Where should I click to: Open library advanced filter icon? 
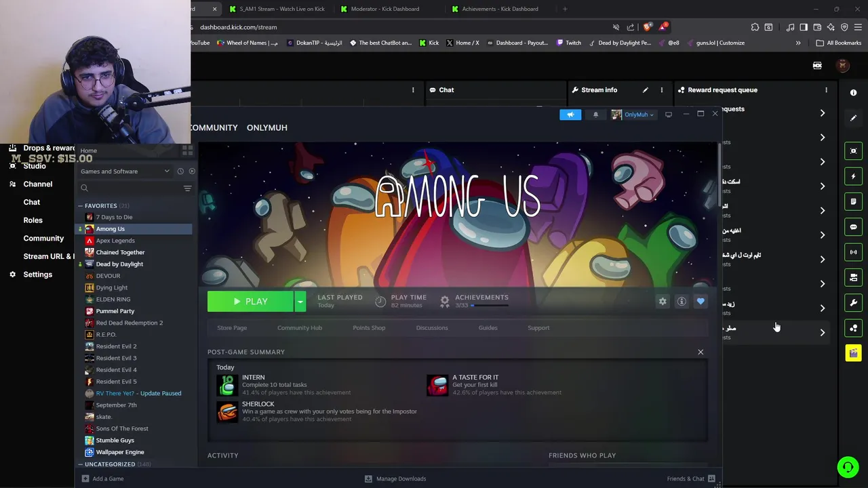point(187,188)
